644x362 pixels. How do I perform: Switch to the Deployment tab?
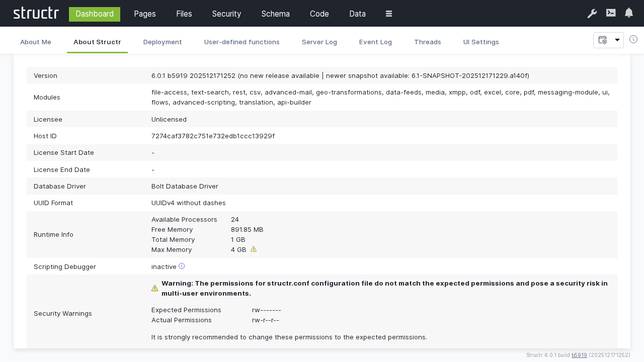coord(163,42)
